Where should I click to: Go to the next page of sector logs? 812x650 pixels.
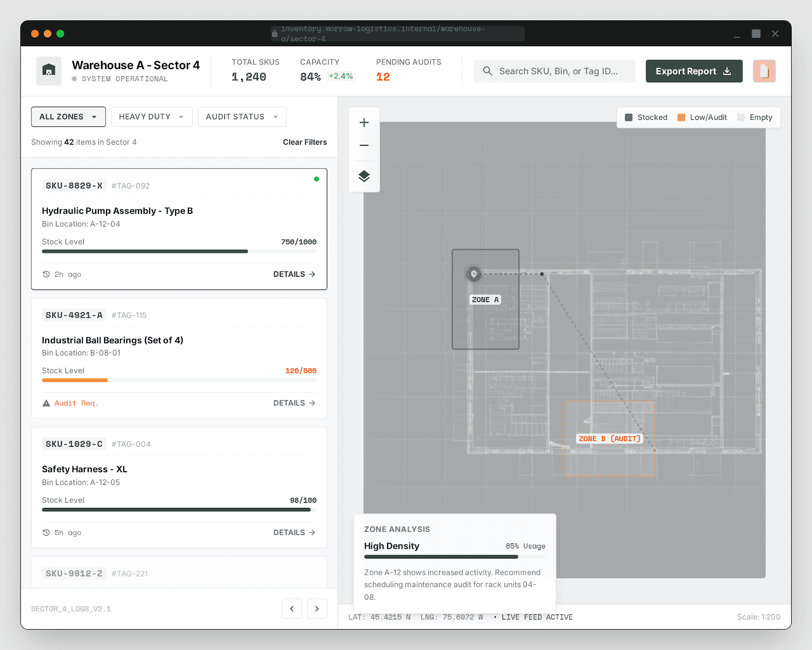pos(317,608)
